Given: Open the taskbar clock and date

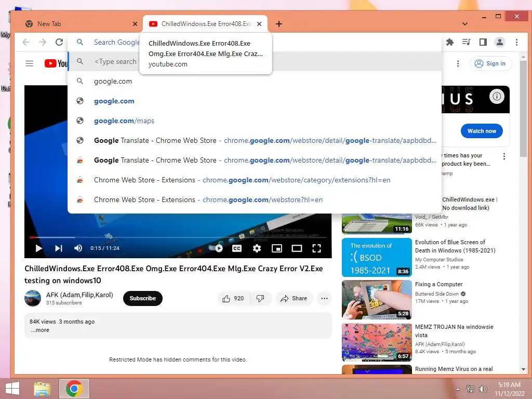Looking at the screenshot, I should 509,389.
